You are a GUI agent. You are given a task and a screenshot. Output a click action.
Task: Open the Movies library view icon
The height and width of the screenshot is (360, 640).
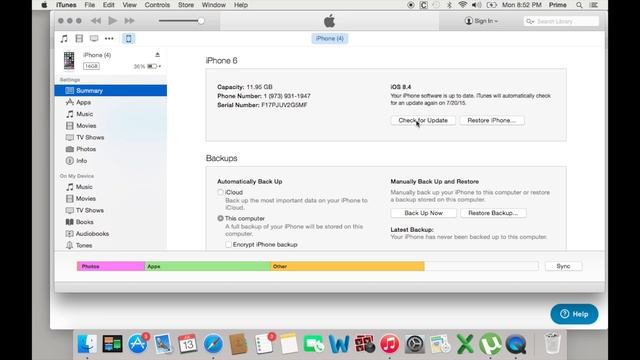point(79,38)
